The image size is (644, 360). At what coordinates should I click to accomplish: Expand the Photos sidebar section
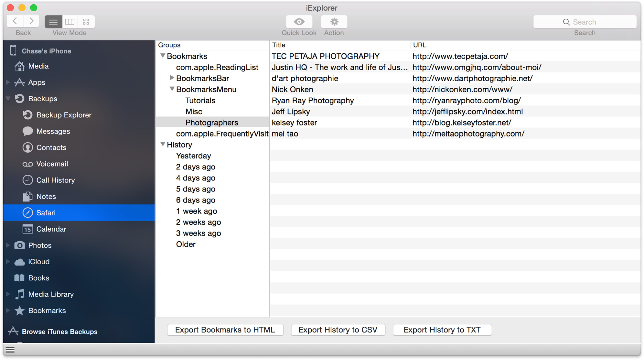(8, 245)
